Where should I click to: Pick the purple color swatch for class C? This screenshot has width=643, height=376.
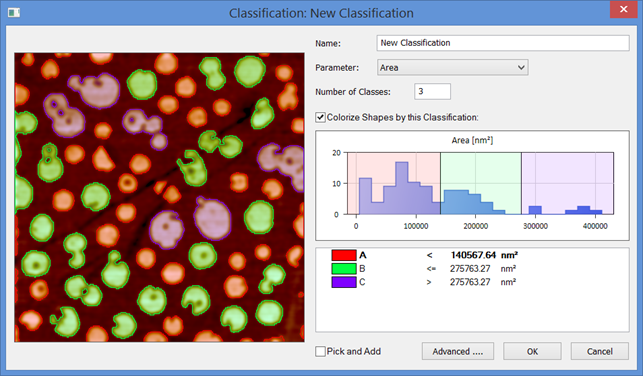344,282
